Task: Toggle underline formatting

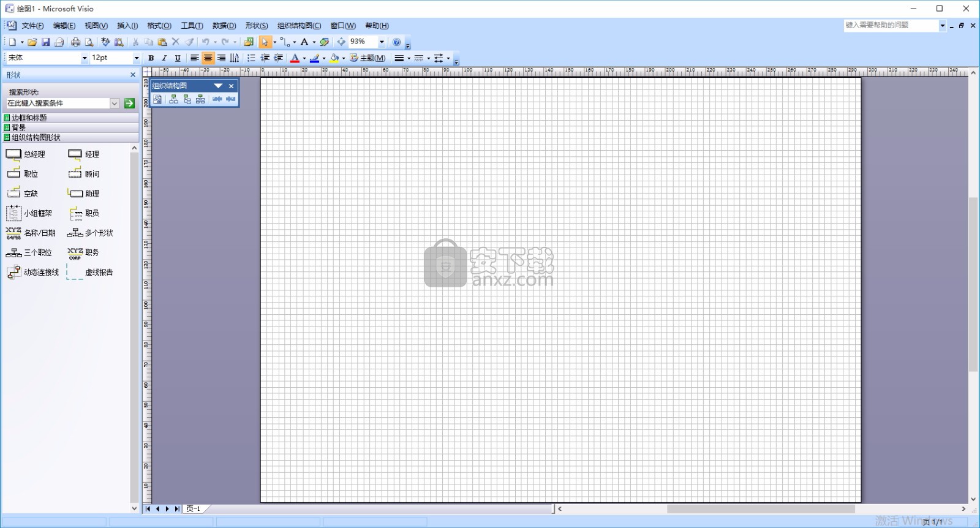Action: click(178, 58)
